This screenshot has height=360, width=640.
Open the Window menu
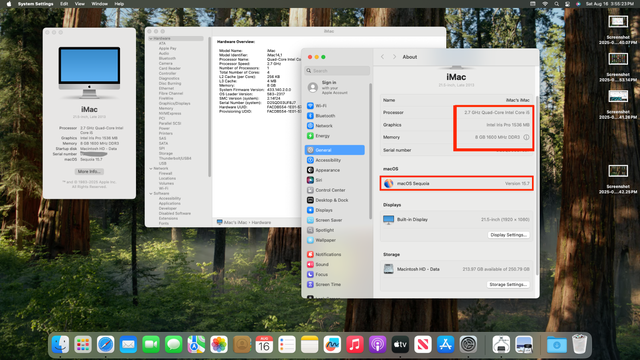click(x=100, y=4)
